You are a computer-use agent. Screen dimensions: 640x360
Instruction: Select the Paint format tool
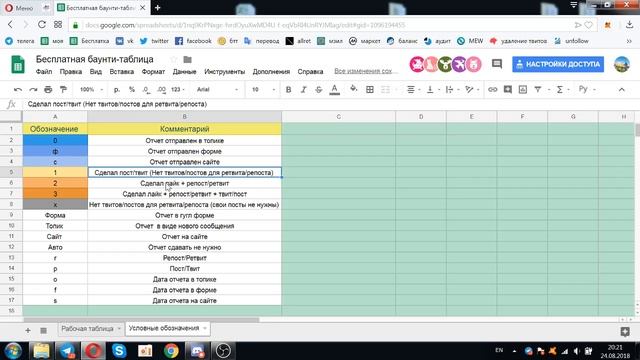[63, 89]
